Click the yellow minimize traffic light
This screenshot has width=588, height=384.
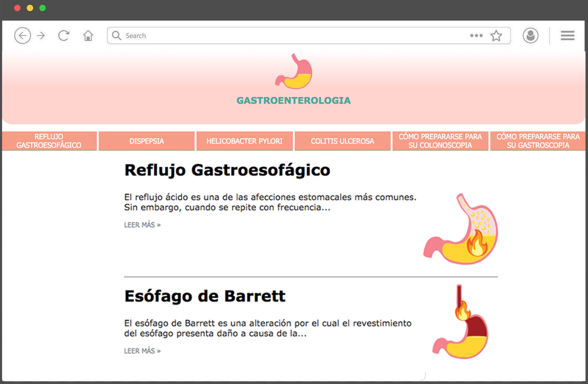click(30, 8)
